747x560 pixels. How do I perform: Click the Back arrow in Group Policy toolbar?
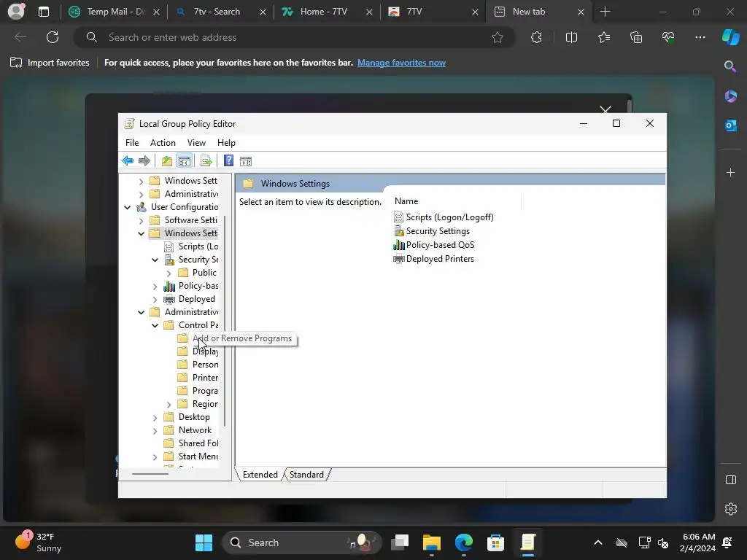coord(128,161)
